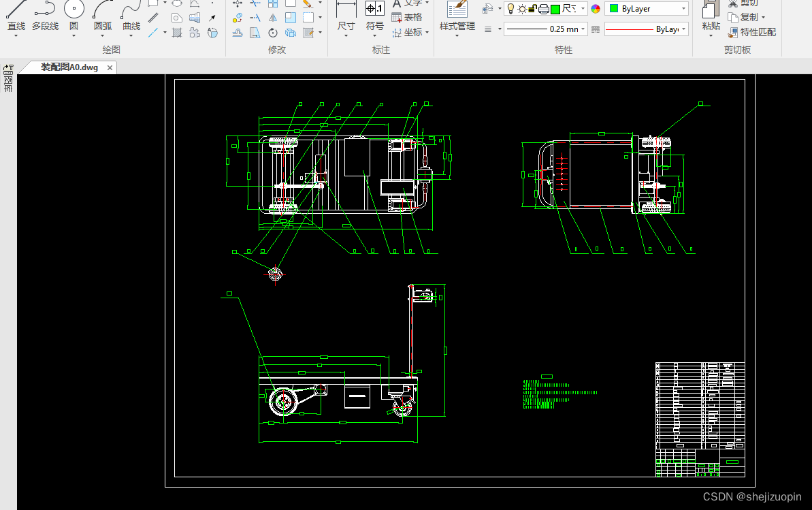The width and height of the screenshot is (812, 510).
Task: Click the polygon region tool in 绘图
Action: 177,18
